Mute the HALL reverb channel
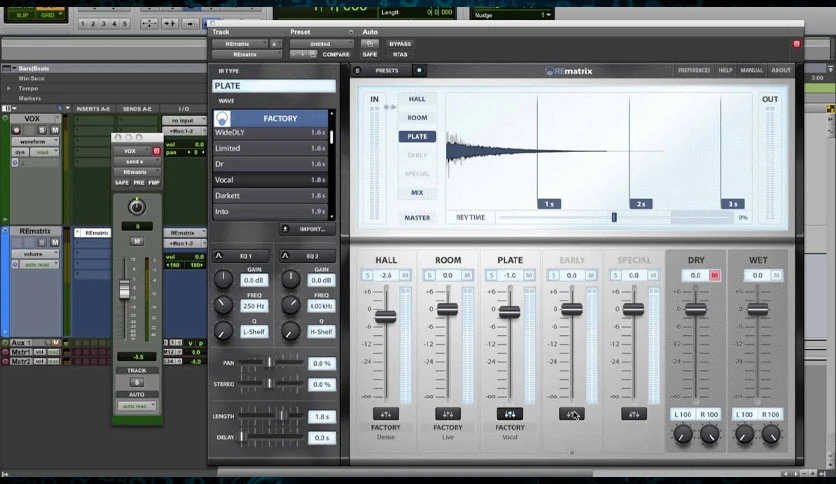 pos(405,275)
